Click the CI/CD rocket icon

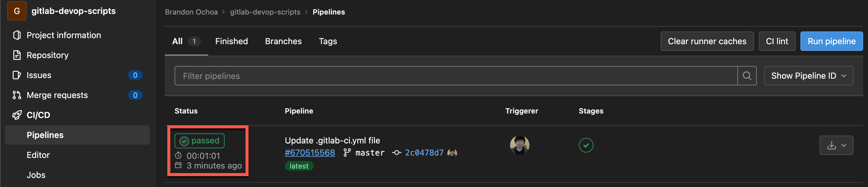tap(17, 115)
